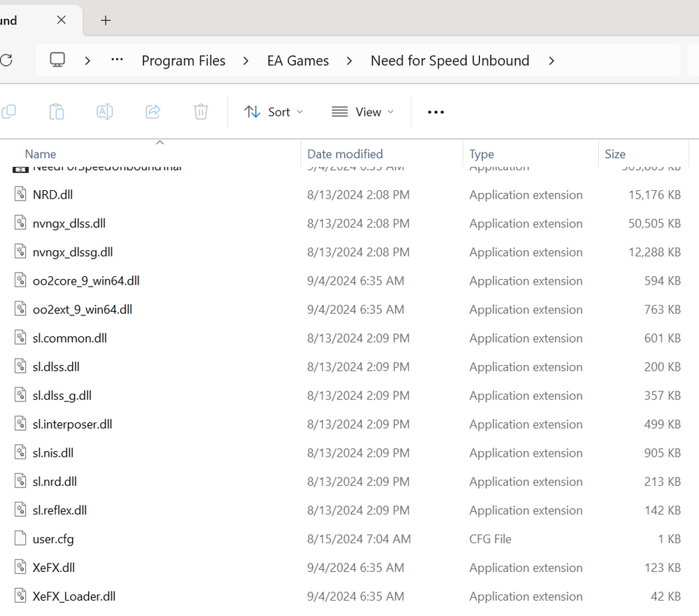The image size is (699, 616).
Task: Click the This PC monitor icon in breadcrumb
Action: click(x=57, y=60)
